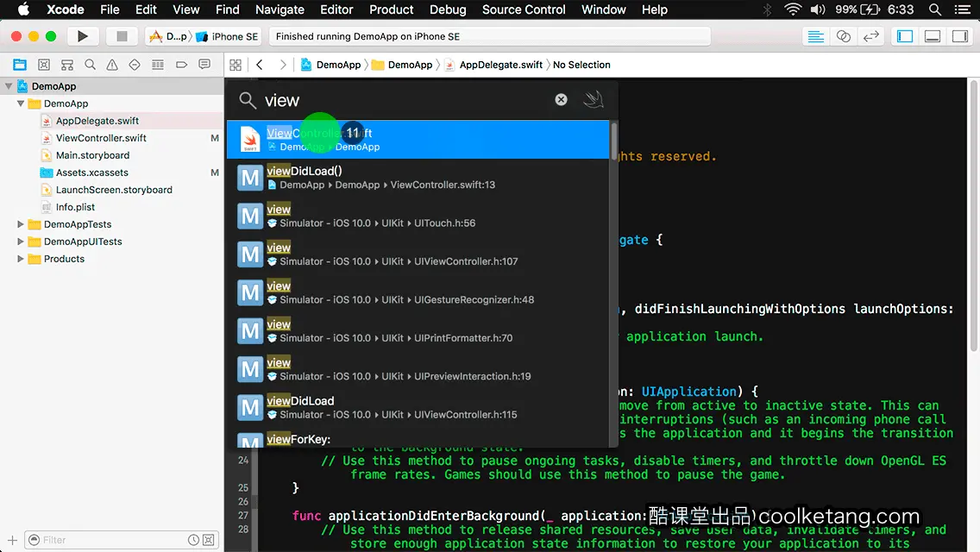The image size is (980, 552).
Task: Open the File menu
Action: (x=110, y=9)
